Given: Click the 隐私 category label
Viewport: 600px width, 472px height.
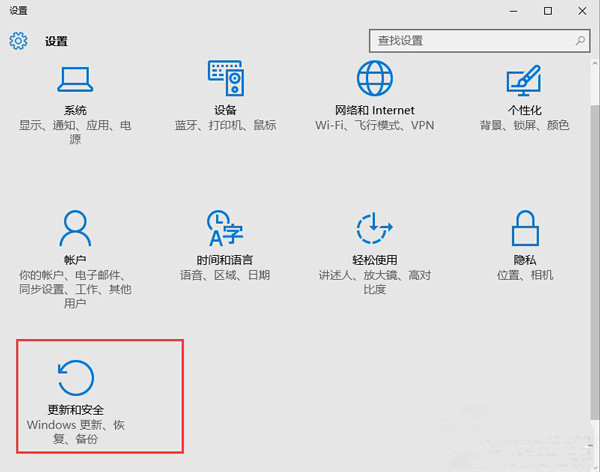Looking at the screenshot, I should pos(525,260).
